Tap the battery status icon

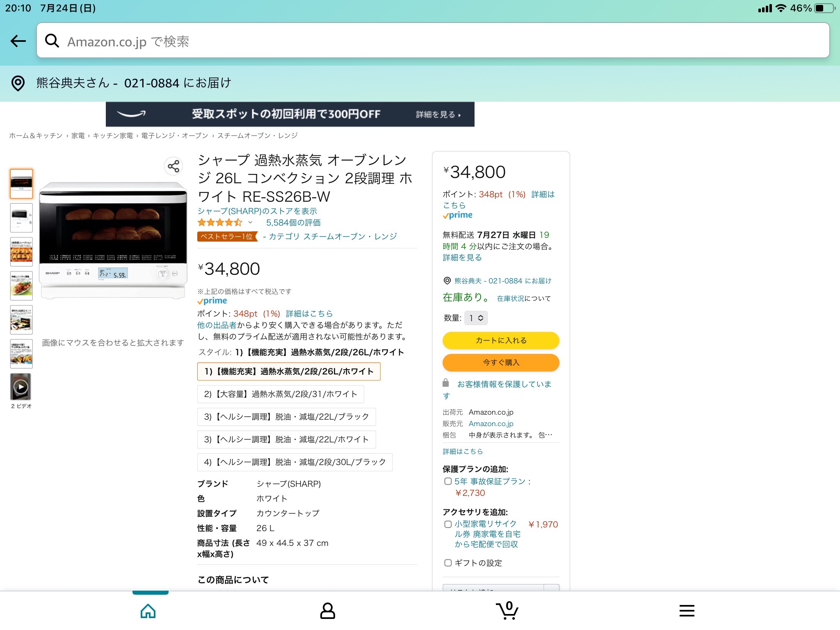[825, 8]
